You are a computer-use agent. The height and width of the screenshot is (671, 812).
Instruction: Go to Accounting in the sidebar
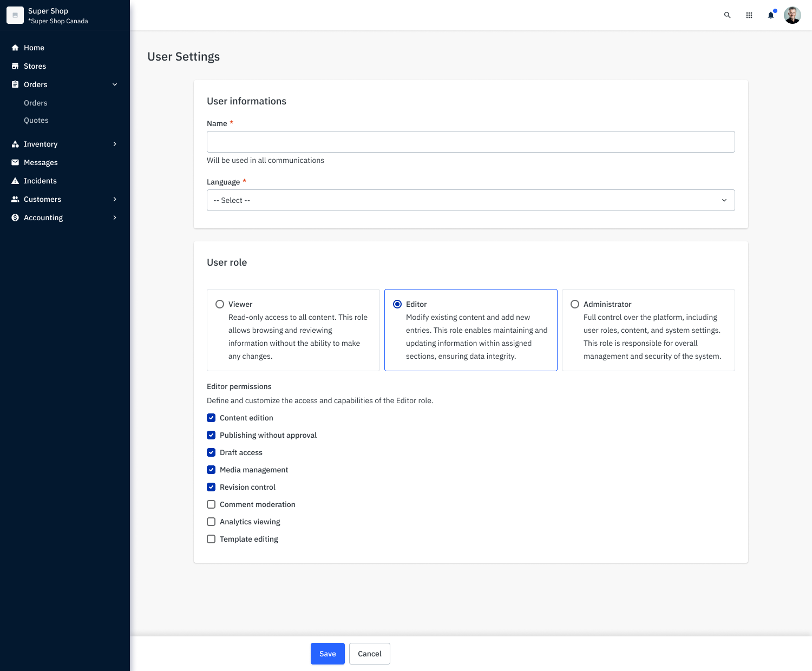tap(43, 218)
